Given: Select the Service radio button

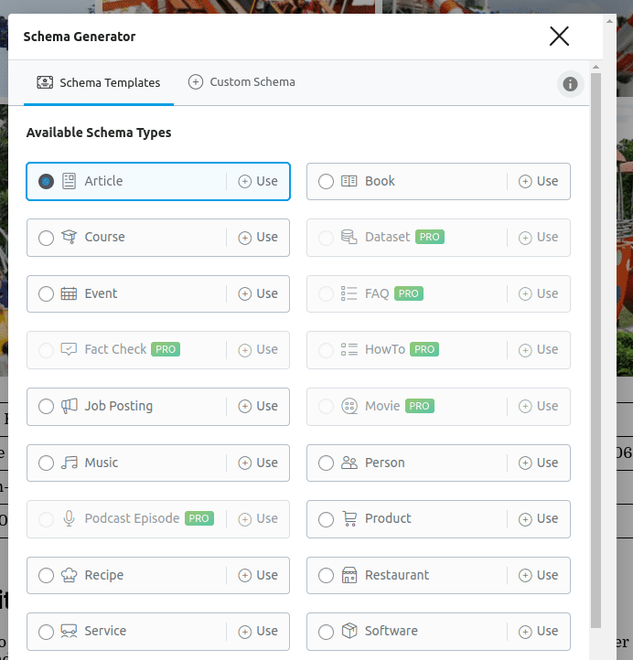Looking at the screenshot, I should point(46,632).
